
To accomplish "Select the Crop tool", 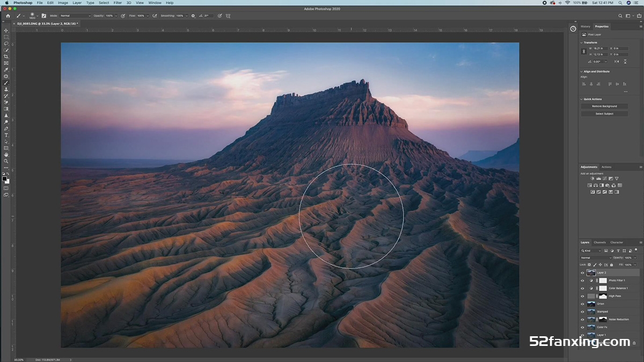I will (6, 56).
